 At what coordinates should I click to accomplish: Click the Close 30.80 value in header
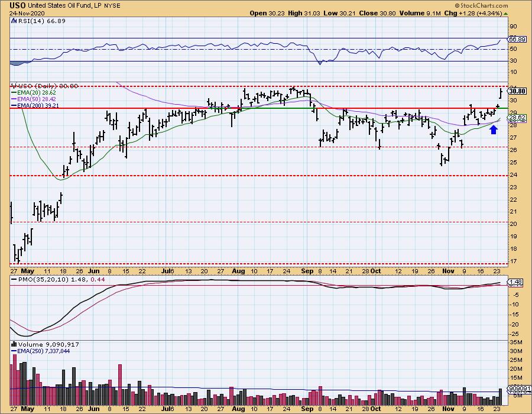coord(377,13)
